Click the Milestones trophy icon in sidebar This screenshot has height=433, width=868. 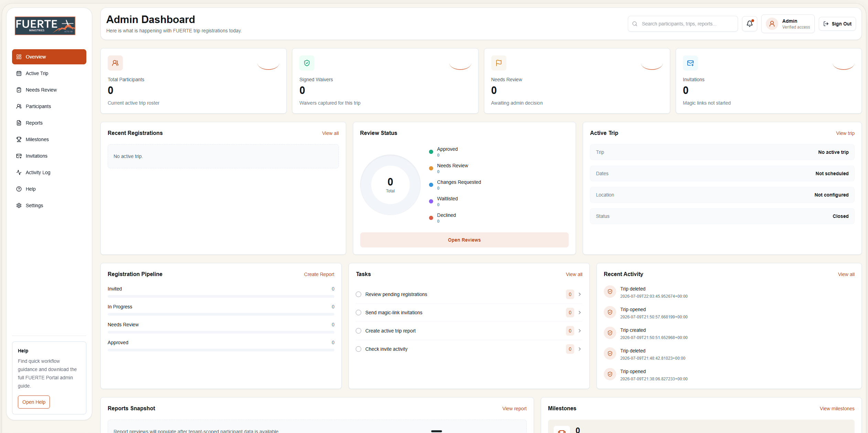coord(19,139)
